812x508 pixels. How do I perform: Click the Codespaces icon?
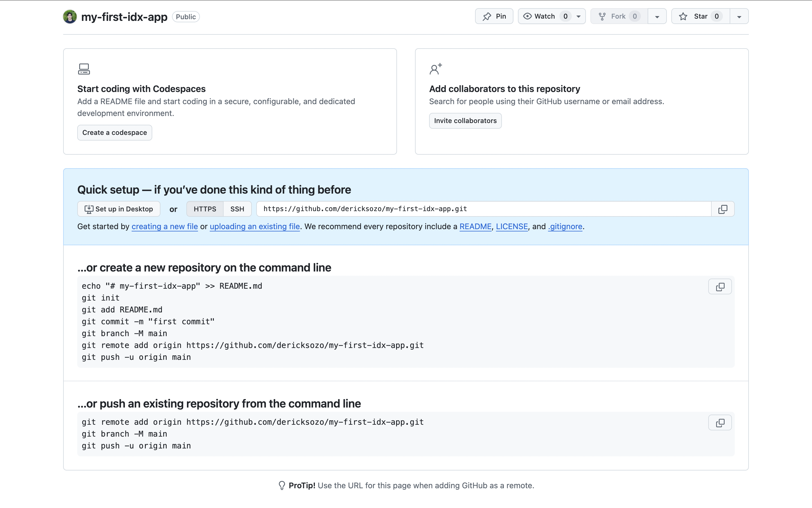click(84, 69)
